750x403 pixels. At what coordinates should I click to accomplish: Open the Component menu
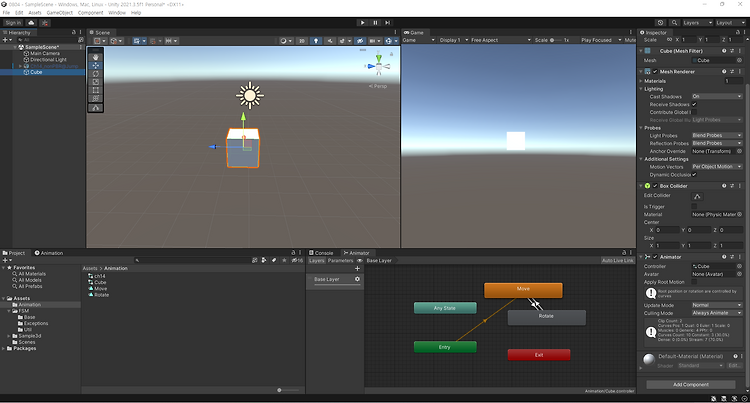click(x=90, y=13)
